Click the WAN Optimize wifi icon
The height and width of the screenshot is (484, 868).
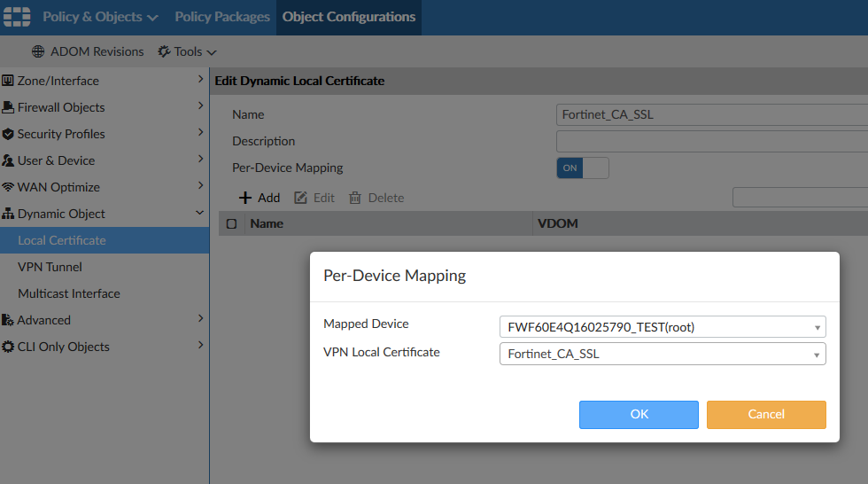[8, 187]
